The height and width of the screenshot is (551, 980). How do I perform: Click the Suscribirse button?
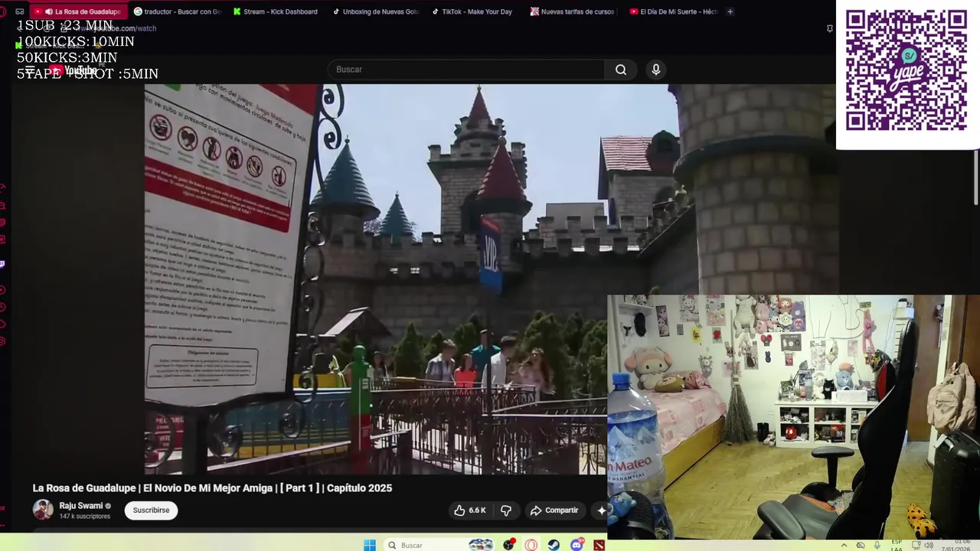(x=151, y=510)
